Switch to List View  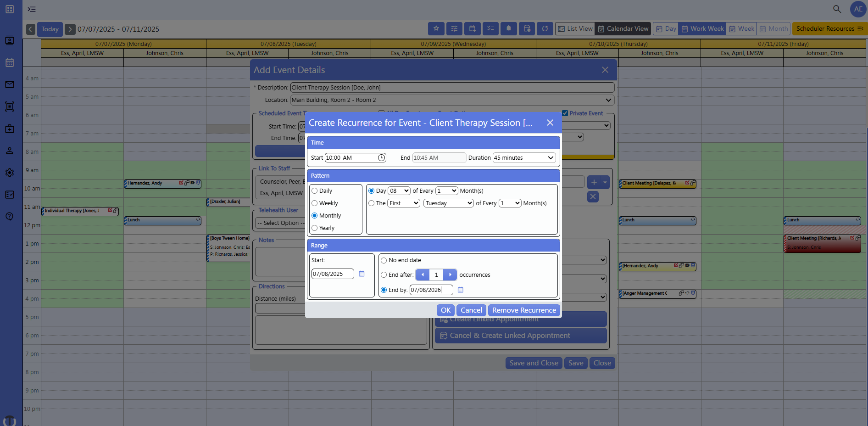575,28
